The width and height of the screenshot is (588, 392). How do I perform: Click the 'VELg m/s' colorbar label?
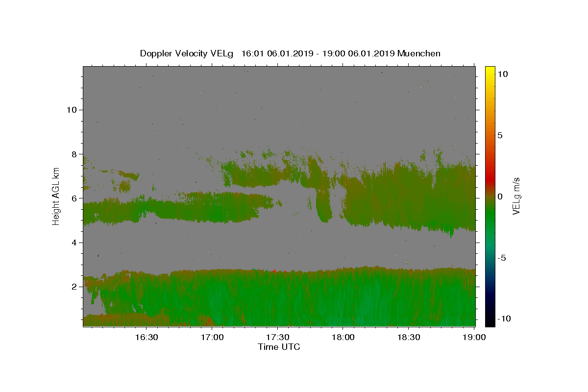click(x=516, y=196)
